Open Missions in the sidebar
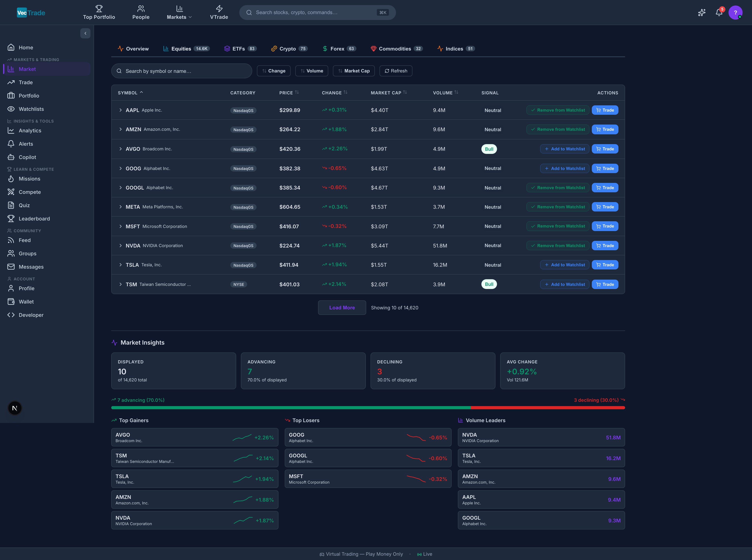The width and height of the screenshot is (752, 560). 47,179
